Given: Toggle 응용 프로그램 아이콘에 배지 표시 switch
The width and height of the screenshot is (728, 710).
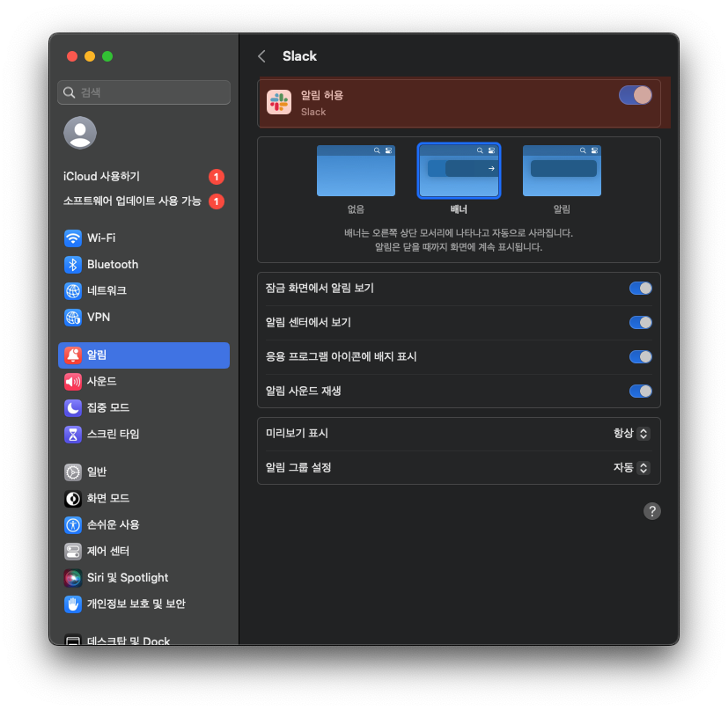Looking at the screenshot, I should (x=641, y=357).
